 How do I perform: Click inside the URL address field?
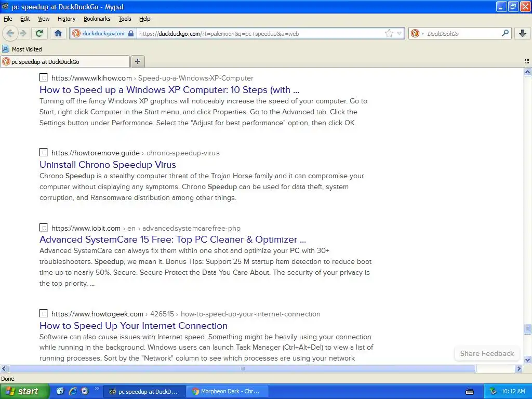pos(260,34)
